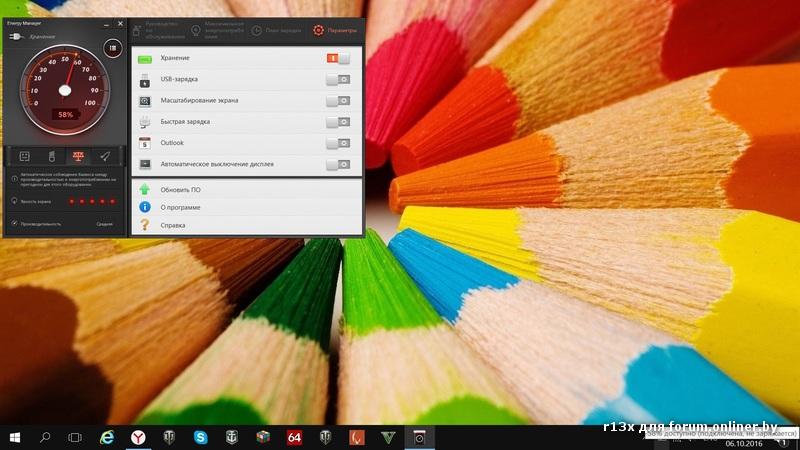This screenshot has height=450, width=800.
Task: Launch Internet Explorer from taskbar
Action: tap(107, 437)
